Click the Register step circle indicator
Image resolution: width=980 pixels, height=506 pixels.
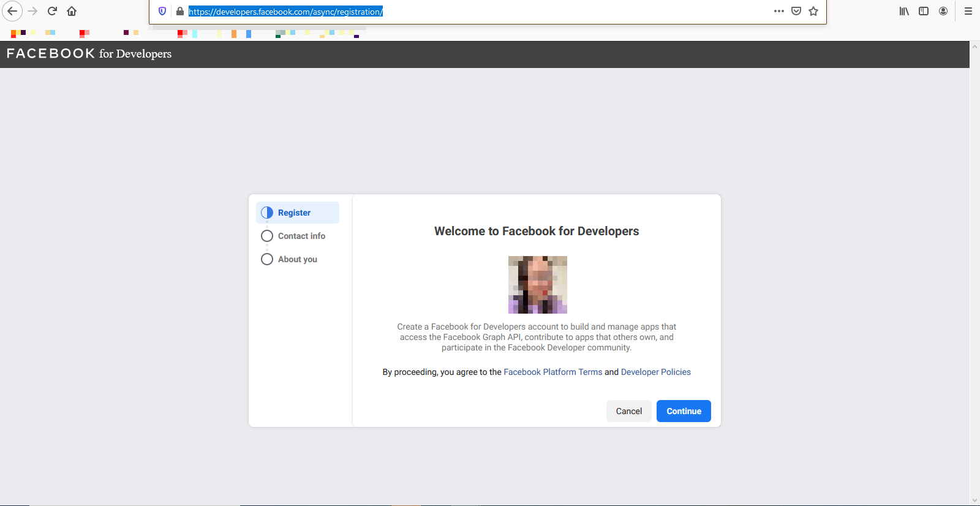point(267,213)
